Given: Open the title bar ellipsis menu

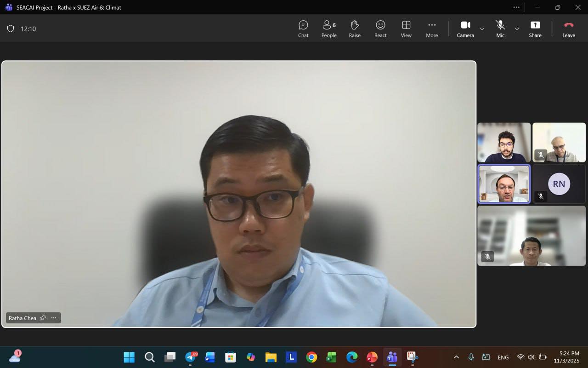Looking at the screenshot, I should coord(516,7).
